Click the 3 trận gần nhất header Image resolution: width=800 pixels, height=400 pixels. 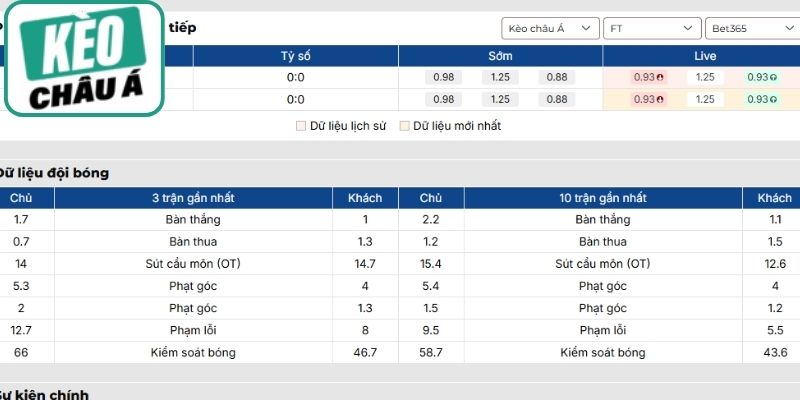coord(193,198)
